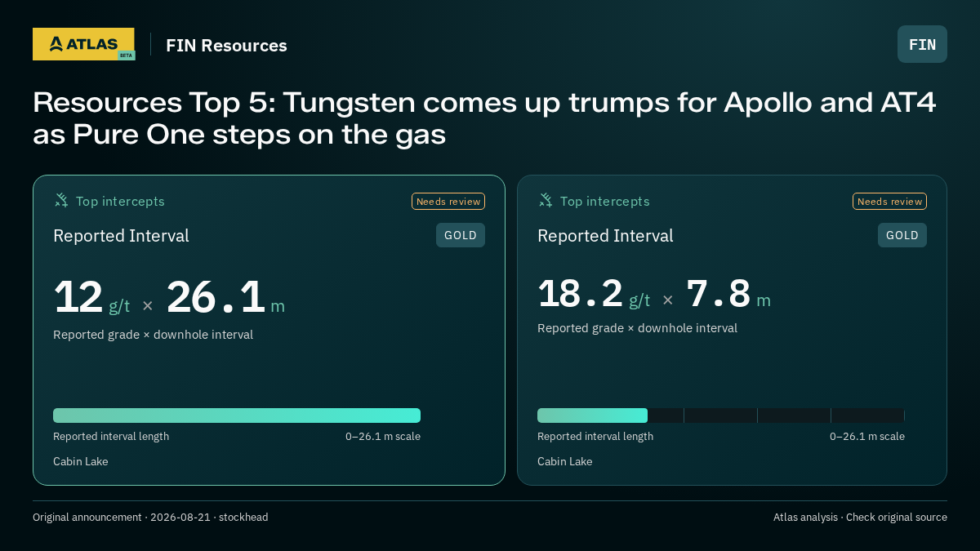The width and height of the screenshot is (980, 551).
Task: Click the 18.2 g/t grade value
Action: click(594, 294)
